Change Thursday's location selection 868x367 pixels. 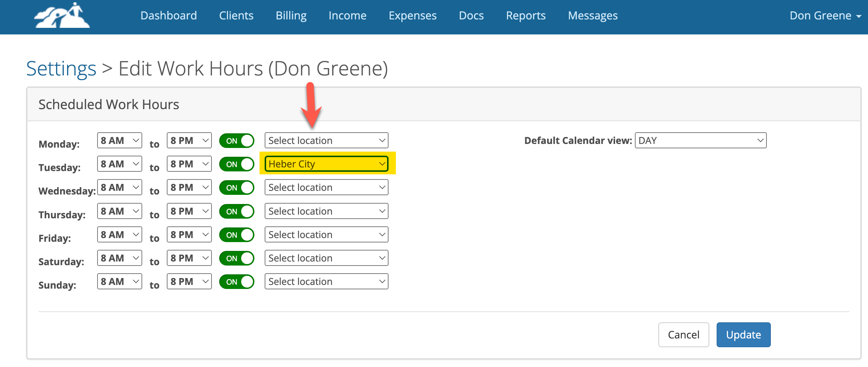point(326,211)
